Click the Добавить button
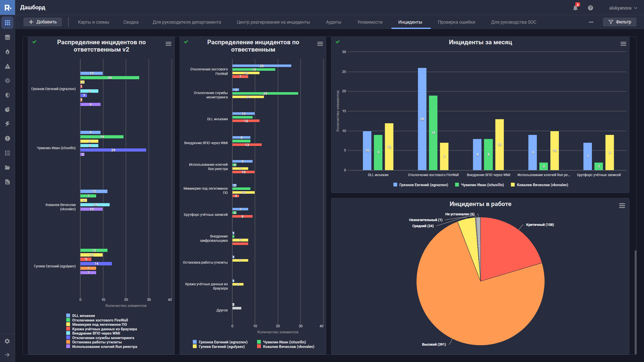Image resolution: width=644 pixels, height=362 pixels. pos(43,22)
